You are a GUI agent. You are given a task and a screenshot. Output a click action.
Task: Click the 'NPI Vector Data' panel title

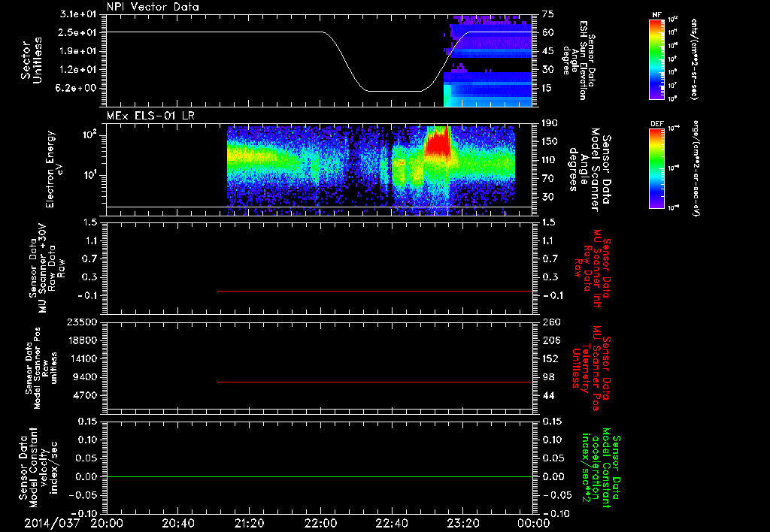(x=153, y=7)
